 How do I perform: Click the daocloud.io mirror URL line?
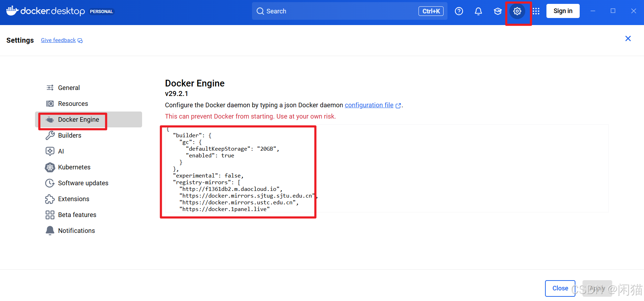tap(231, 189)
